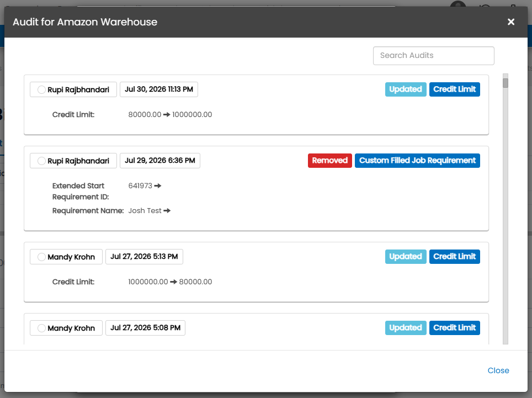Click Credit Limit badge on 5:08 PM entry
Image resolution: width=532 pixels, height=398 pixels.
[454, 328]
